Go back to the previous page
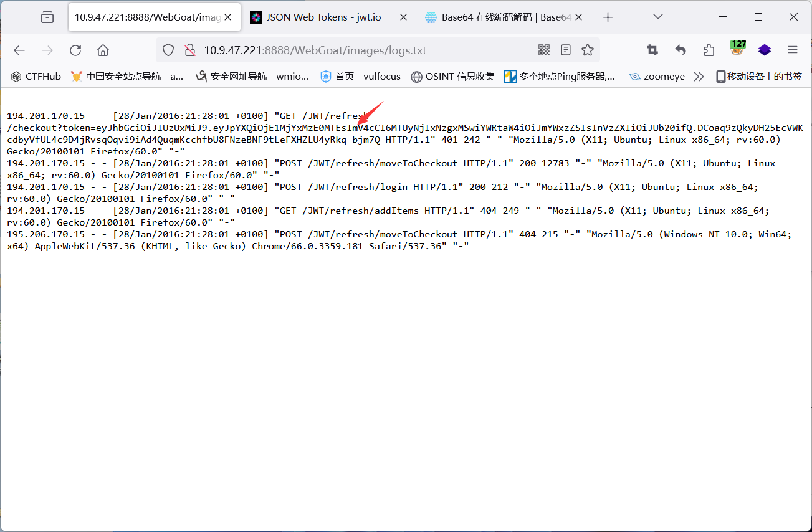The image size is (812, 532). point(19,50)
